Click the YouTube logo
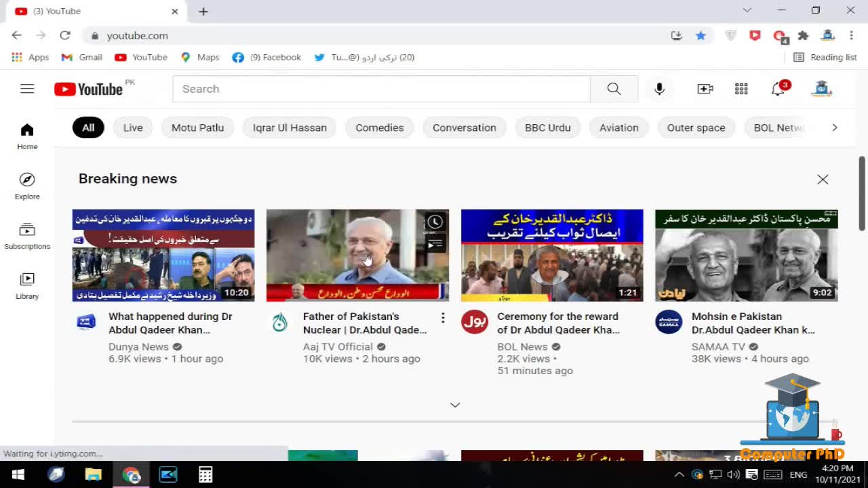This screenshot has height=488, width=868. (88, 89)
